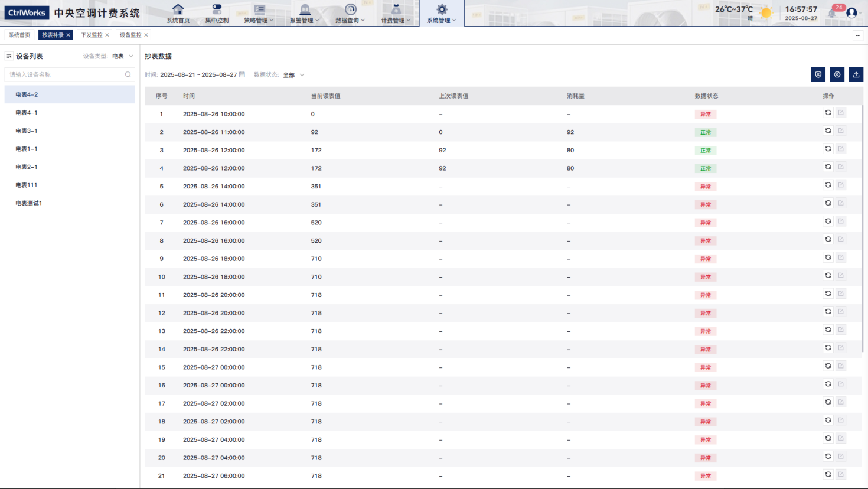Screen dimensions: 868x489
Task: Click the user avatar icon
Action: (851, 12)
